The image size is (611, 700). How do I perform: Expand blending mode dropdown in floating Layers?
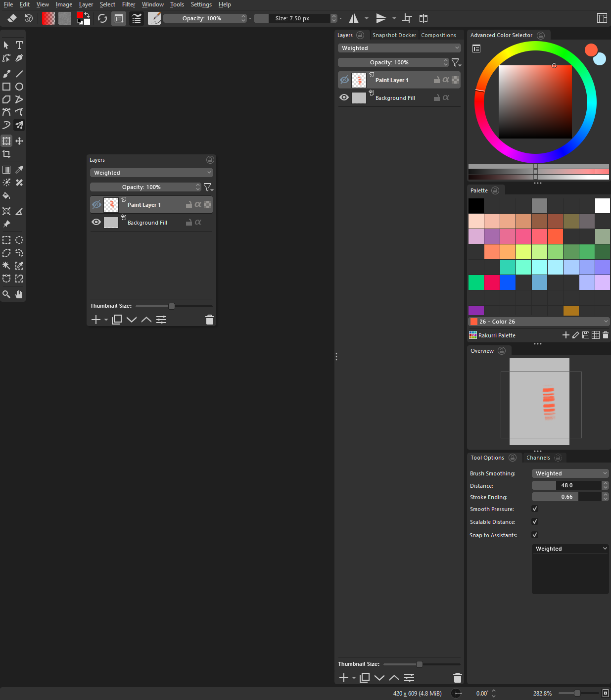(x=151, y=173)
